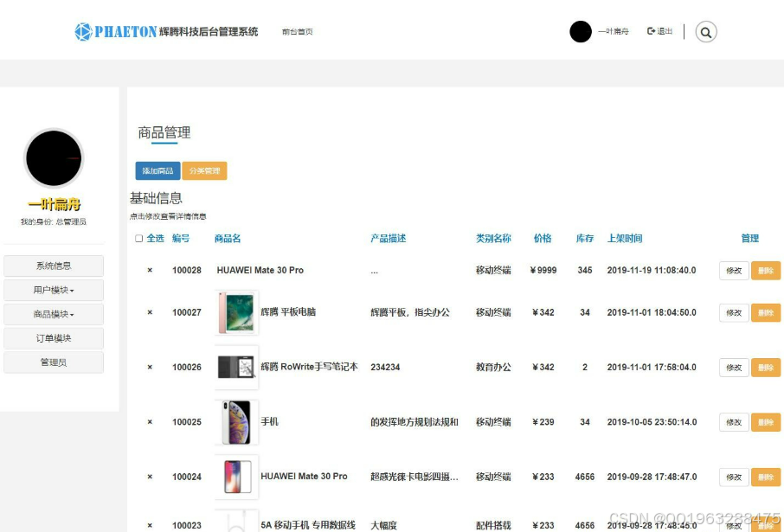Open 分类管理
This screenshot has width=784, height=532.
coord(205,170)
